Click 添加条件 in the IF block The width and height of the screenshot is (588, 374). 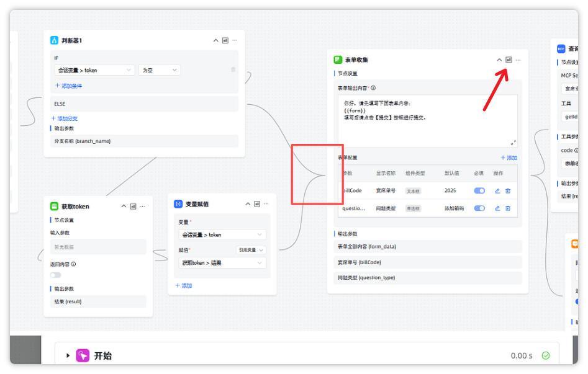68,86
